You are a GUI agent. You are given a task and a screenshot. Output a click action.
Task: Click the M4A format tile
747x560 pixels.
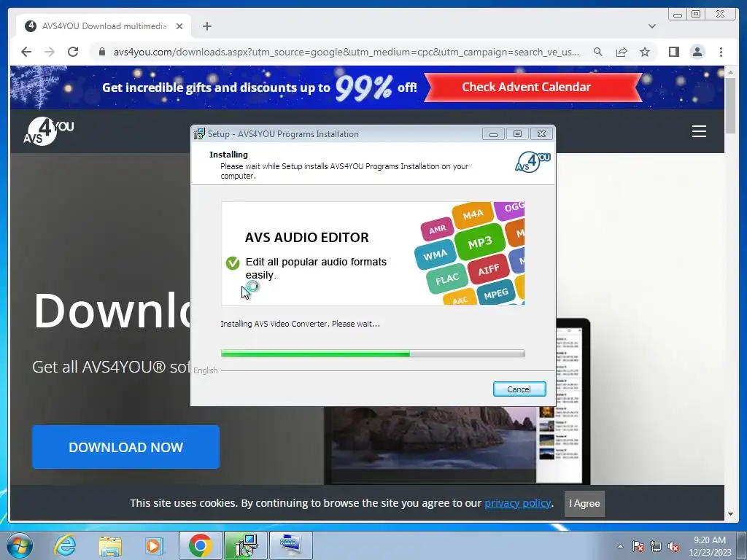pyautogui.click(x=473, y=215)
